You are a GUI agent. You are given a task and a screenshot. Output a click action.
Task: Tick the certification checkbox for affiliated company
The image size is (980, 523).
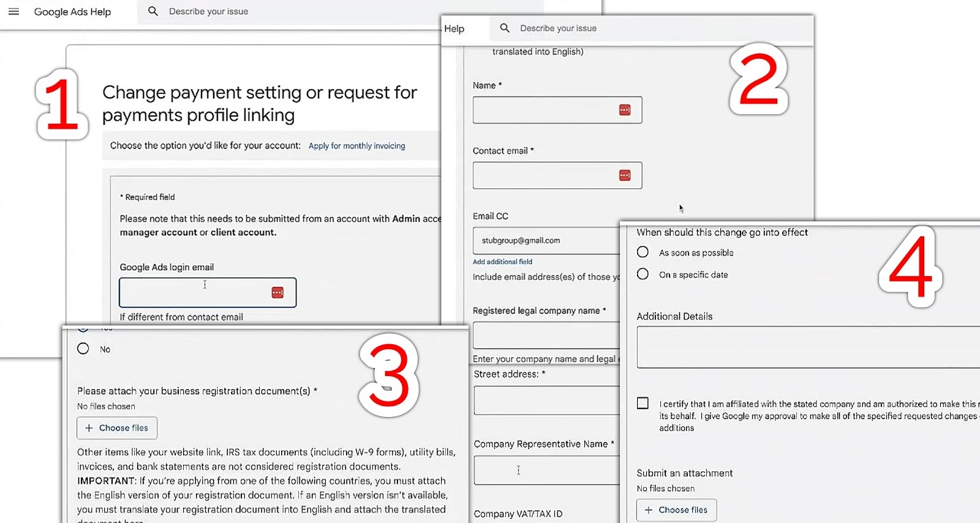643,403
